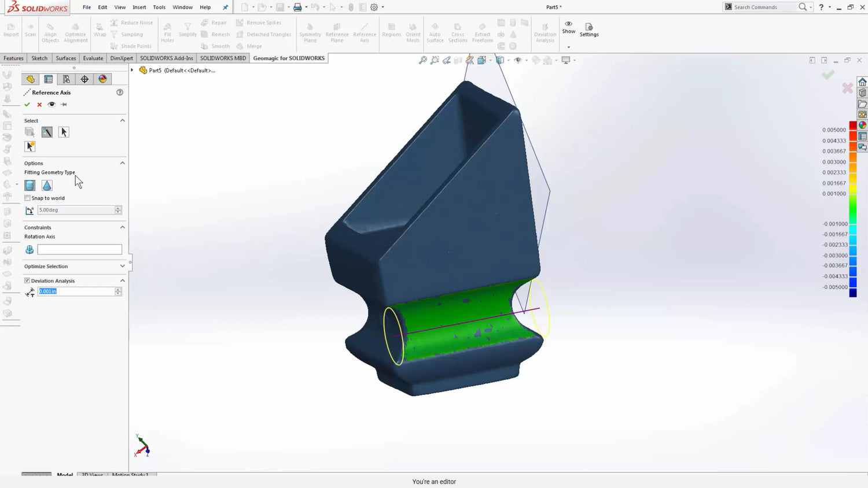
Task: Click the Rotation Axis selection field
Action: (x=80, y=250)
